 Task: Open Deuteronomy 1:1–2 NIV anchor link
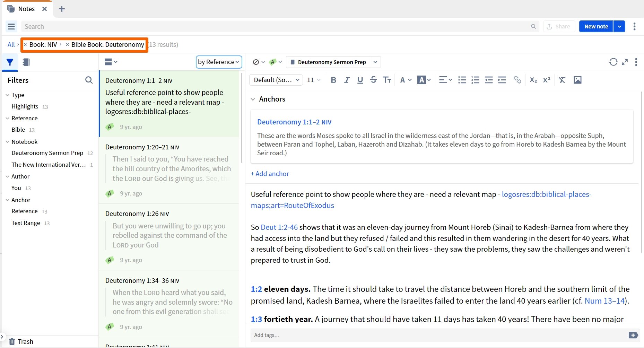click(294, 122)
